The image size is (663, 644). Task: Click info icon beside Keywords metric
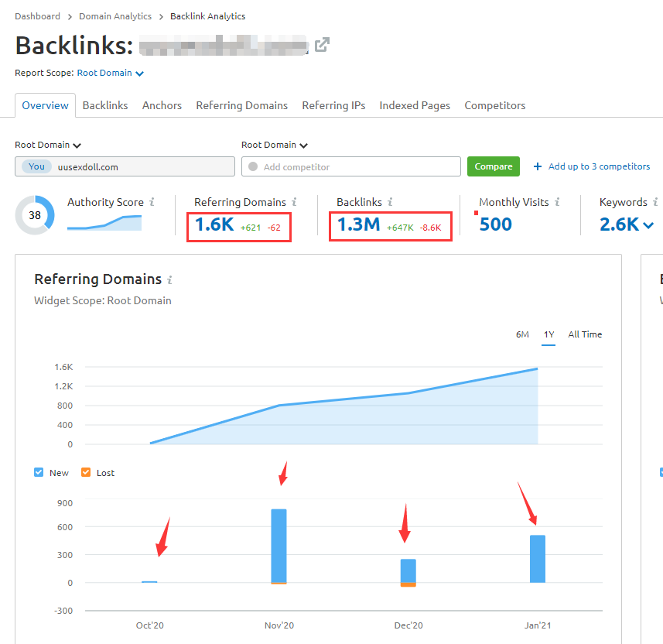click(655, 202)
